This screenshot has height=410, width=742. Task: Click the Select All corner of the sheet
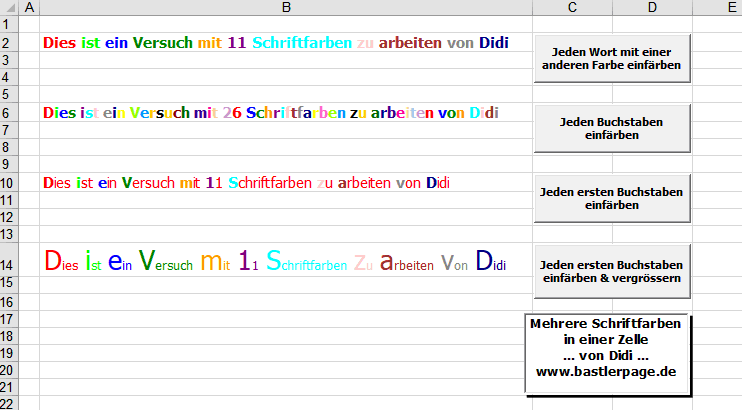(9, 8)
